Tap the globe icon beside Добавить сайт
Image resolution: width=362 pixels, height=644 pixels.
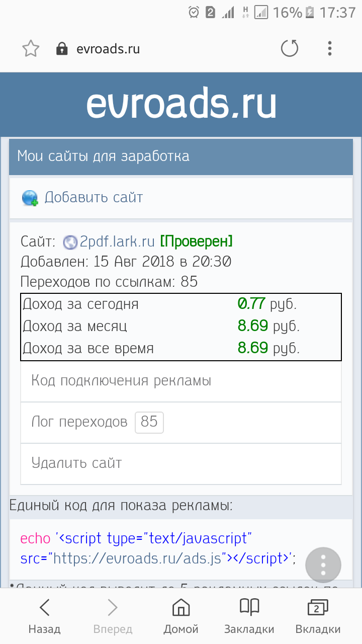(x=30, y=198)
